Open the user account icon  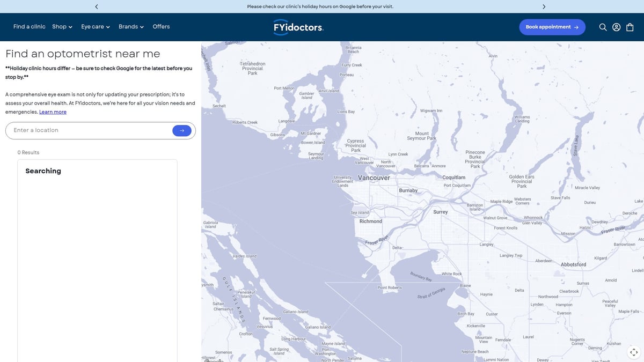[617, 27]
